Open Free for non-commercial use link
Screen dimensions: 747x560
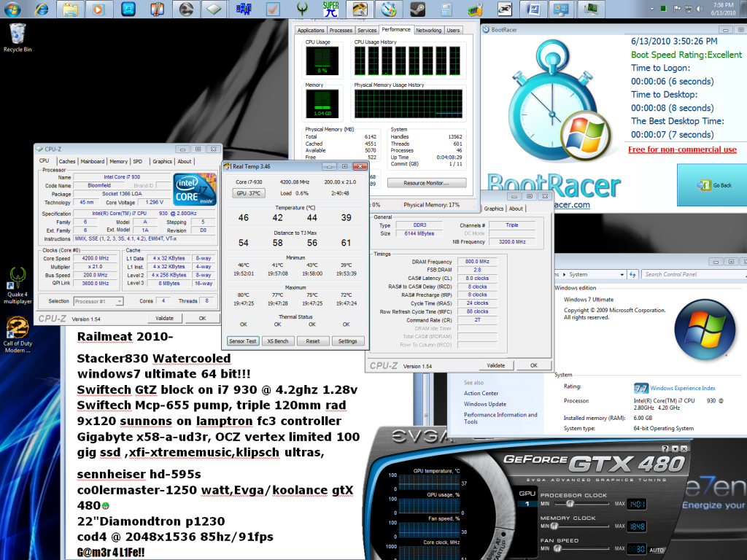tap(682, 149)
